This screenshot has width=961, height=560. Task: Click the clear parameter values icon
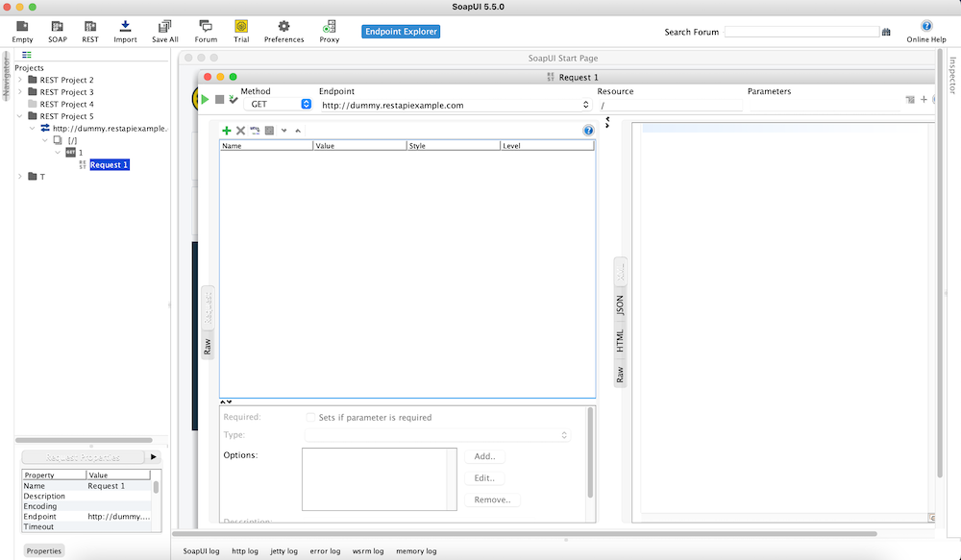(269, 131)
